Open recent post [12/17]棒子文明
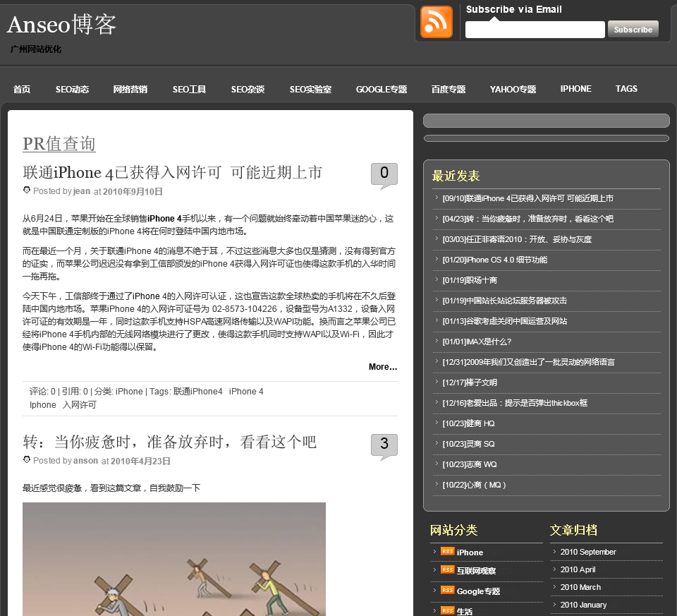677x616 pixels. click(x=470, y=382)
